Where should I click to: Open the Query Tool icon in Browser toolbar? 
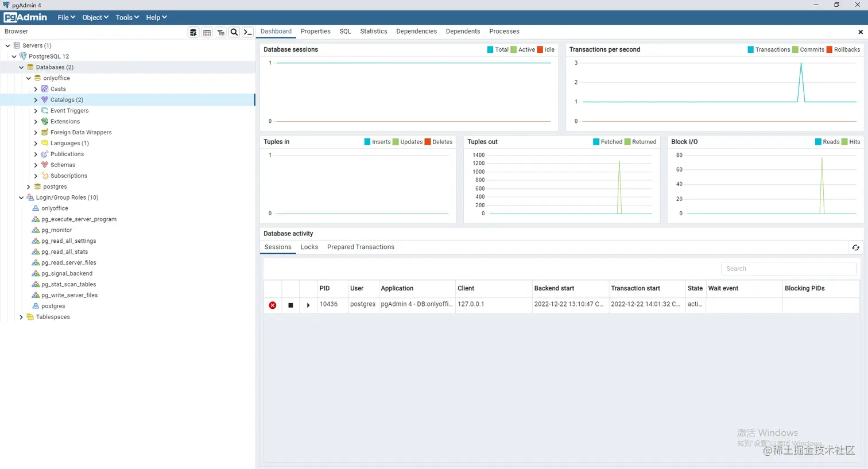[193, 32]
